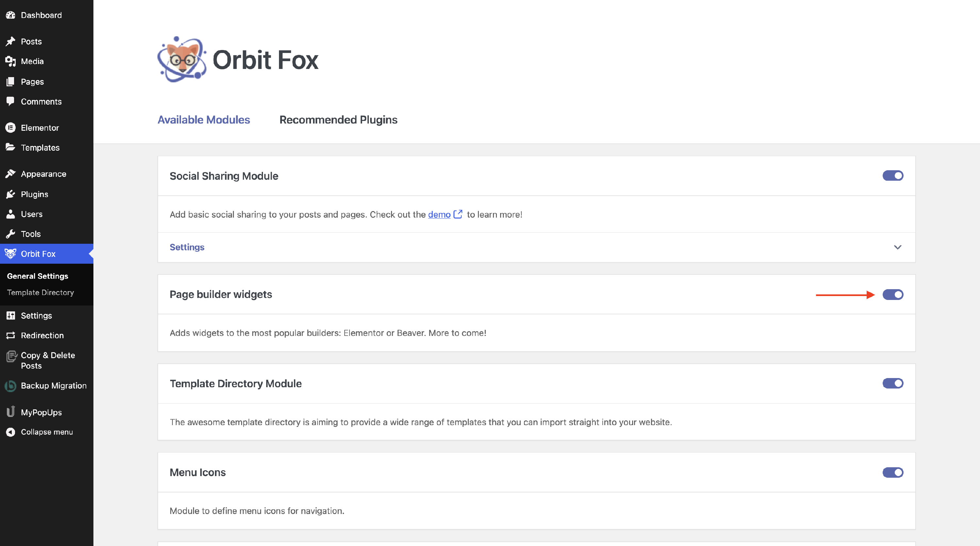Switch to Recommended Plugins tab

click(x=338, y=120)
